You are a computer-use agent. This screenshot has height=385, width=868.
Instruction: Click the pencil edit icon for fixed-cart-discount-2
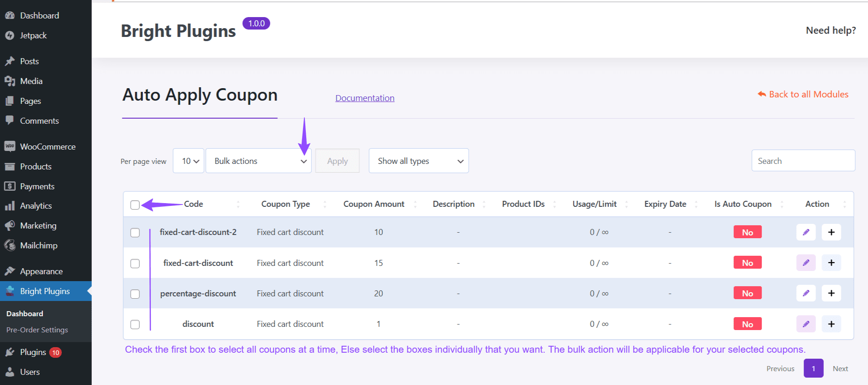(x=806, y=232)
